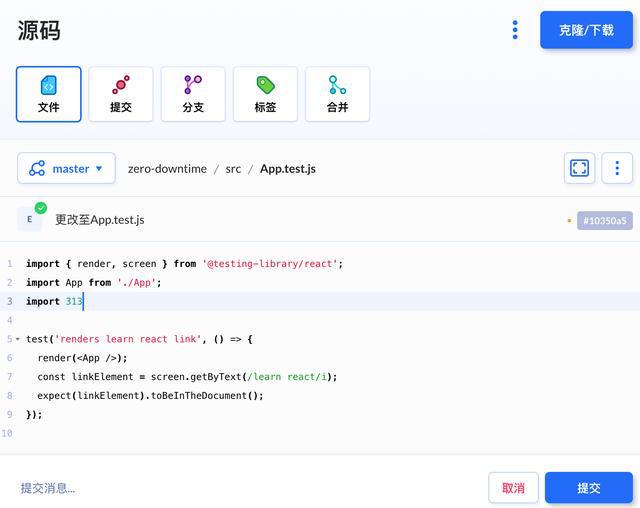Open the 文件 (Files) tab
The image size is (640, 508).
pyautogui.click(x=49, y=94)
